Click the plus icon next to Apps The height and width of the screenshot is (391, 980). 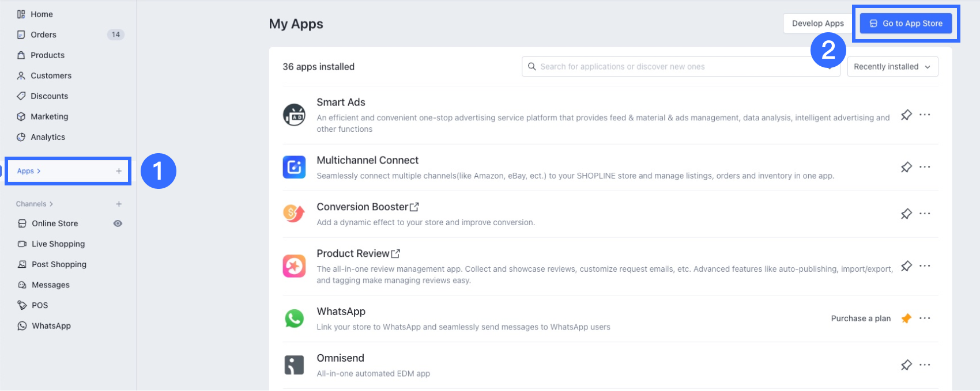coord(119,171)
